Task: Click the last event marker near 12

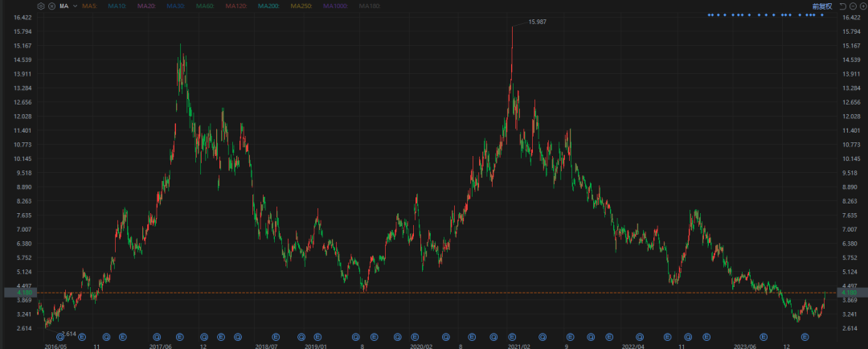Action: click(804, 337)
